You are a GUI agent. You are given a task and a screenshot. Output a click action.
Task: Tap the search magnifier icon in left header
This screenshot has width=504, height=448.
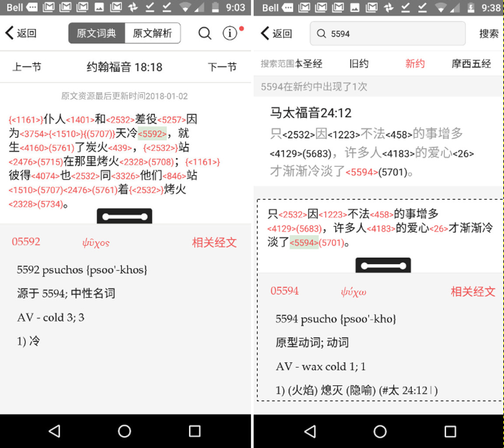[205, 33]
